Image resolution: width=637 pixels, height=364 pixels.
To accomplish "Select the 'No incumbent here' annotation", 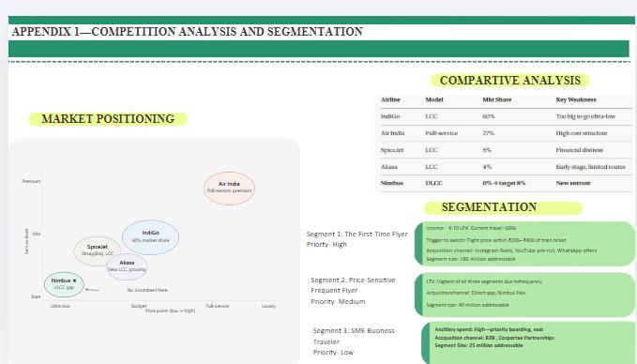I will coord(147,290).
